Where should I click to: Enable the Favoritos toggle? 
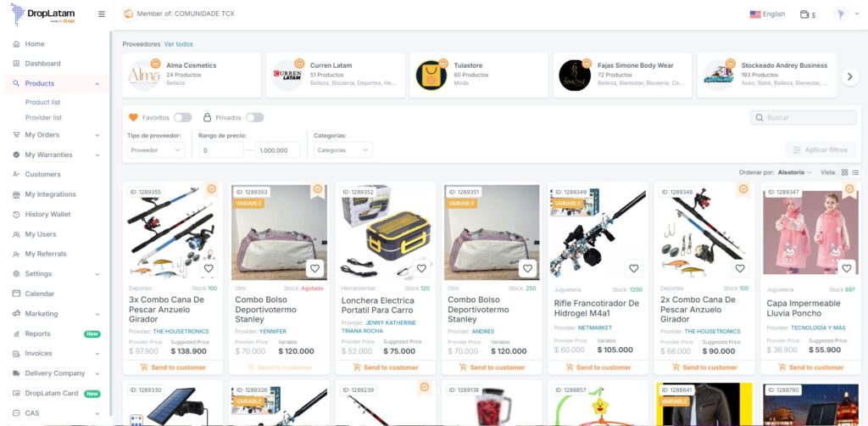tap(183, 117)
